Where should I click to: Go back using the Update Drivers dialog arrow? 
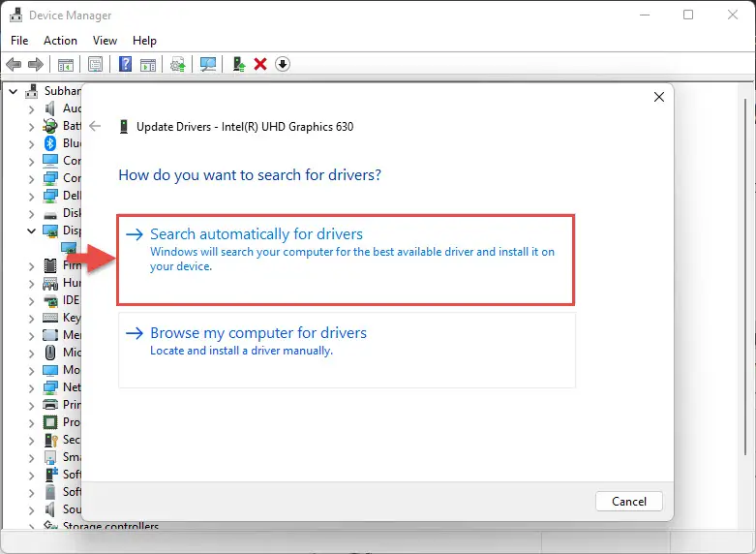[x=95, y=126]
